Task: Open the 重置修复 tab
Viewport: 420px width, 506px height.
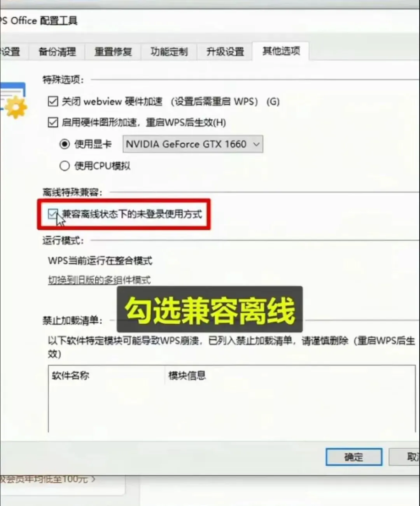Action: (x=113, y=51)
